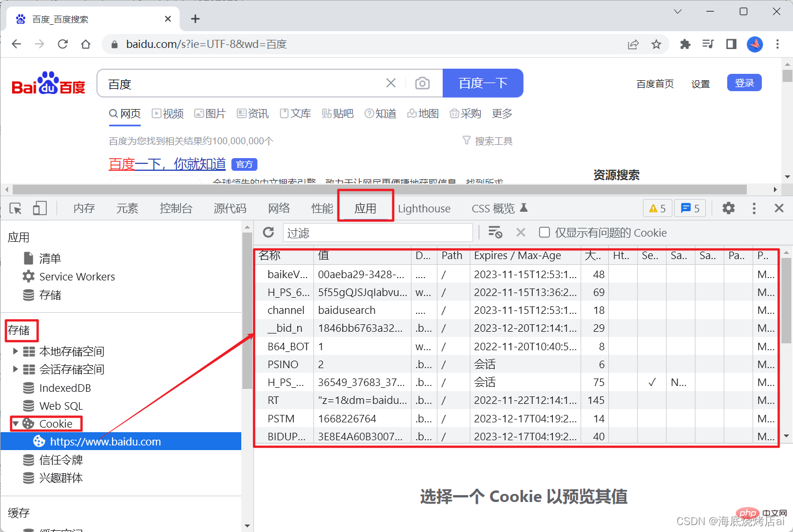Switch to the 网络 DevTools tab
This screenshot has height=532, width=793.
tap(279, 208)
